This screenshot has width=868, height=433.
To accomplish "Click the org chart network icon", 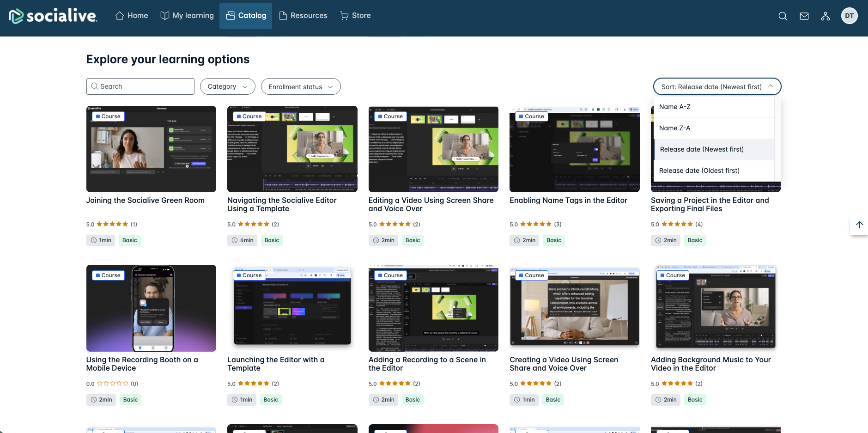I will click(826, 16).
